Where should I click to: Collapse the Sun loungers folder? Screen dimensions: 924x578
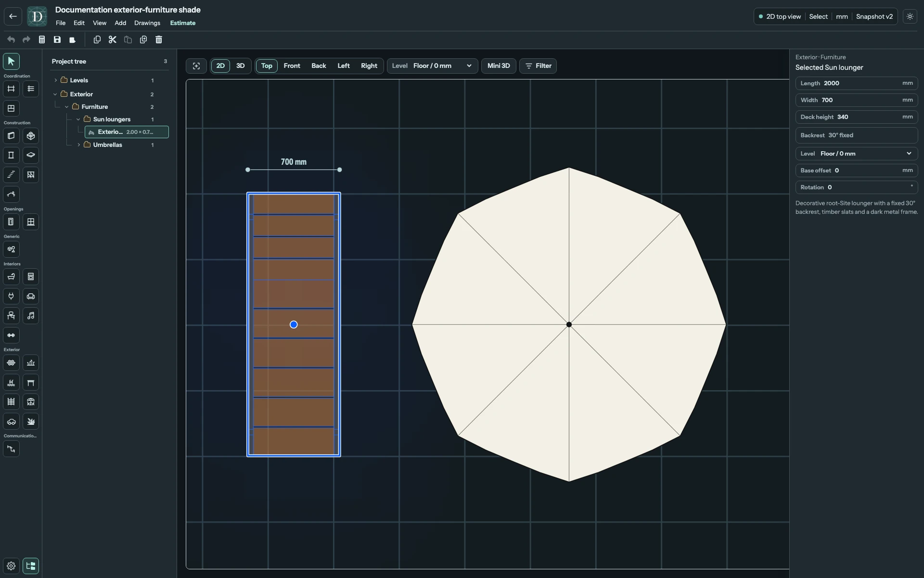point(78,119)
